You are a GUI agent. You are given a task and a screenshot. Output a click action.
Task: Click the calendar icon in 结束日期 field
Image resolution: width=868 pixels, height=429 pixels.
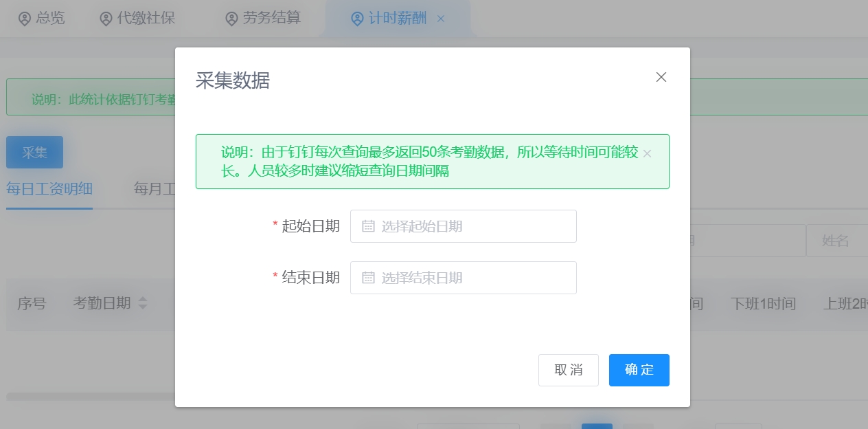pos(367,277)
